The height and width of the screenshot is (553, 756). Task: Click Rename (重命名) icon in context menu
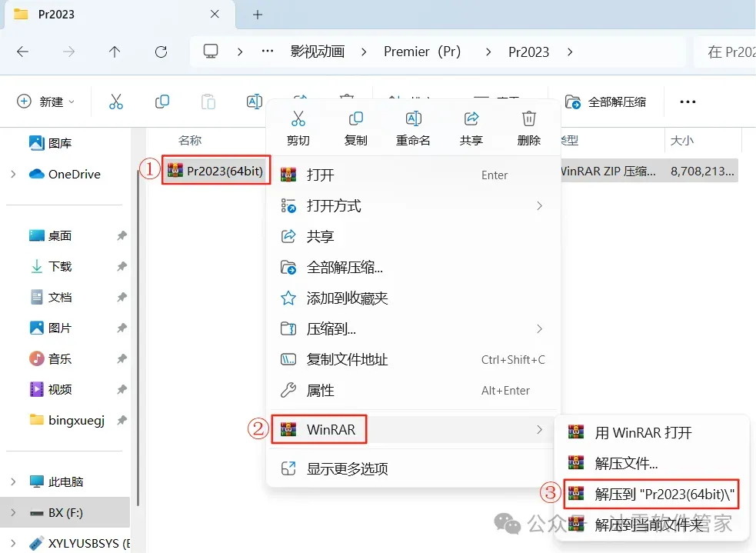(x=413, y=118)
